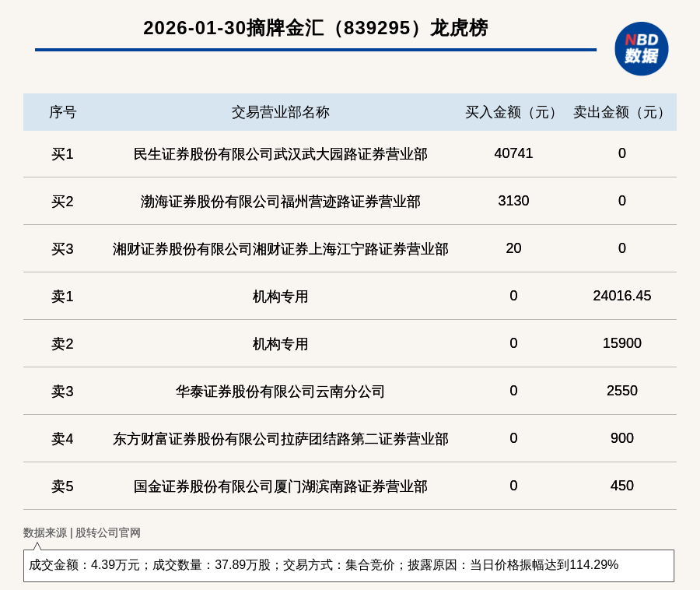Click the 国金证券 厦门湖滨南路 branch name
Screen dimensions: 700x590
tap(280, 486)
